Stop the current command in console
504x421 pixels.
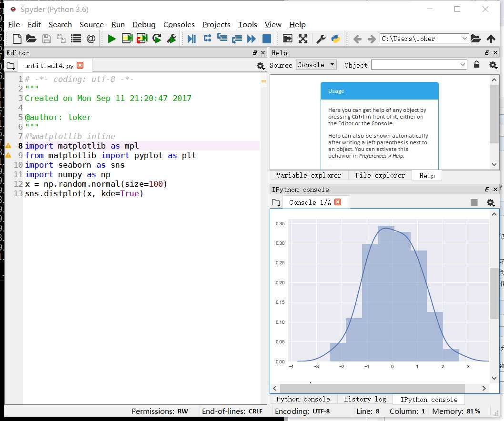[x=474, y=202]
